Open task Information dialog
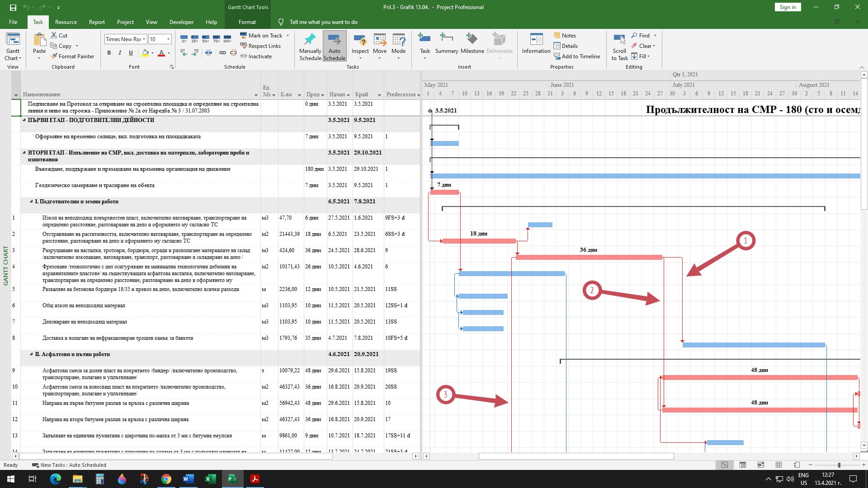 pyautogui.click(x=536, y=43)
